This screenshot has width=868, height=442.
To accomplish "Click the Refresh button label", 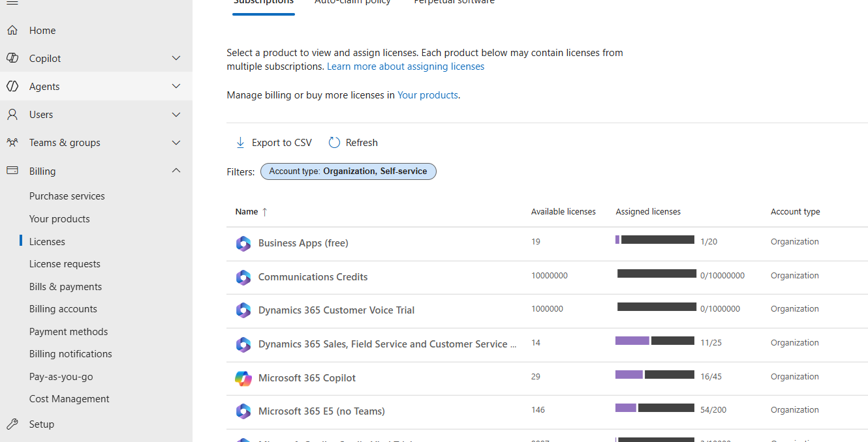I will point(362,143).
